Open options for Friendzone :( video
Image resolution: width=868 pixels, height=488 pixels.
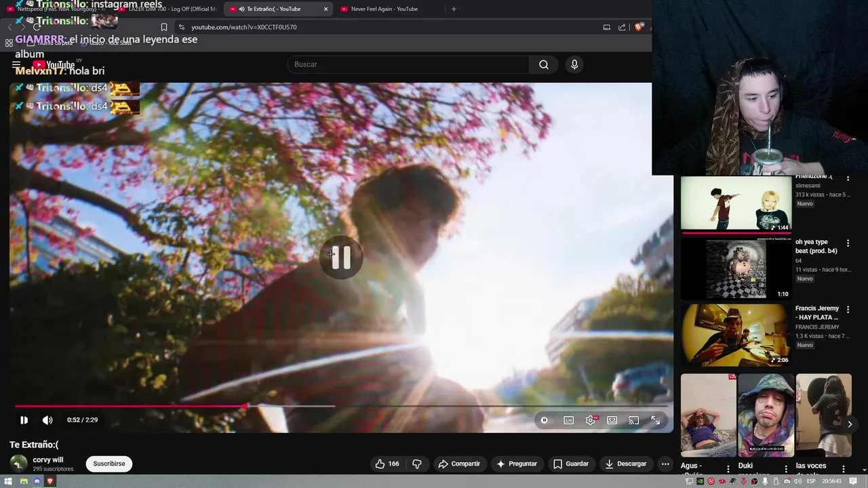(x=848, y=178)
